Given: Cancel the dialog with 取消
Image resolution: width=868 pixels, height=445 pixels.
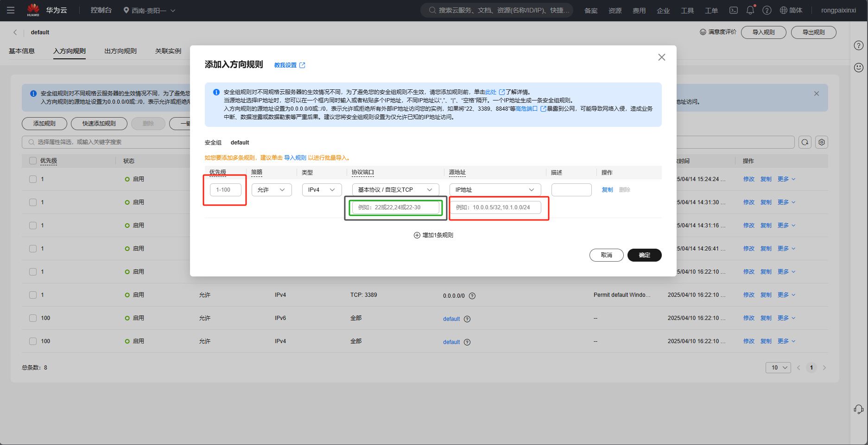Looking at the screenshot, I should [x=607, y=255].
